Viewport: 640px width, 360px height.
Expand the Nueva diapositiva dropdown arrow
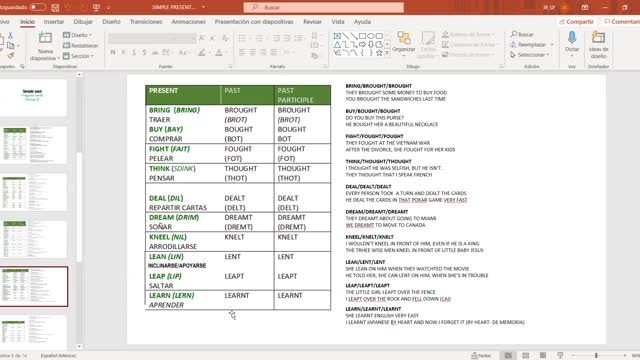click(x=57, y=58)
